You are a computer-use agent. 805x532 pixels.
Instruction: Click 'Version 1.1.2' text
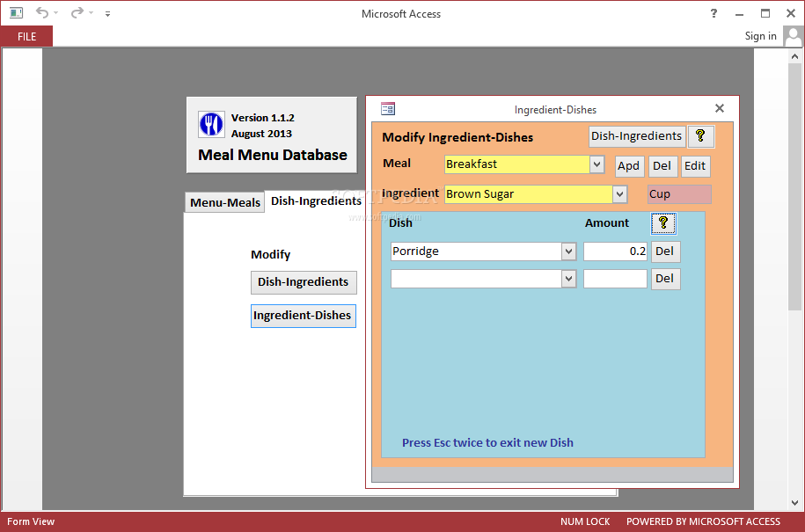click(x=262, y=118)
